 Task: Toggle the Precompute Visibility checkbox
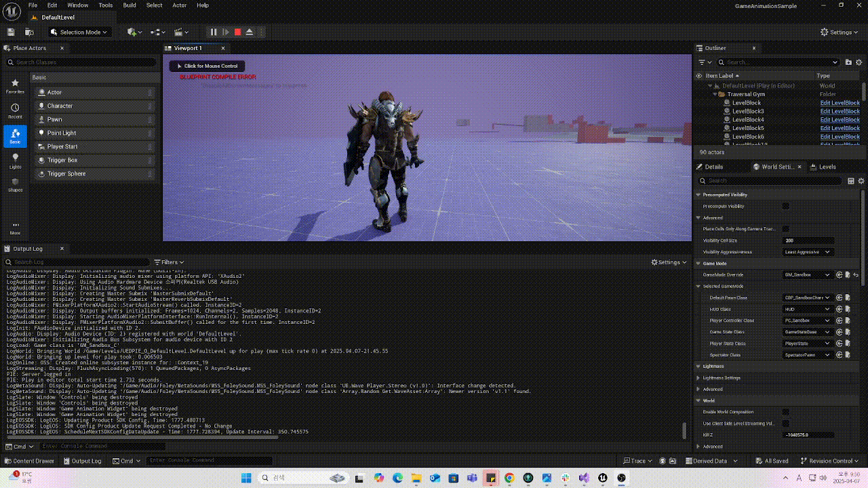click(x=786, y=206)
